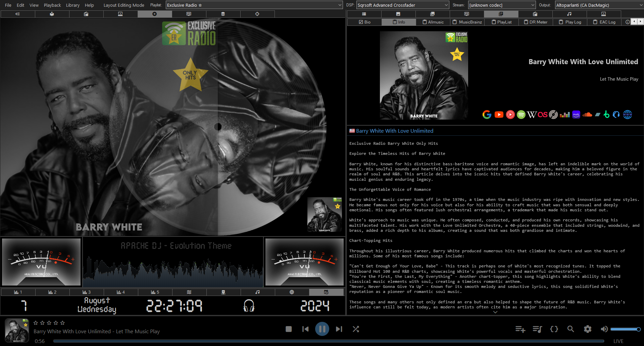The height and width of the screenshot is (346, 644).
Task: Stop playback
Action: [289, 329]
